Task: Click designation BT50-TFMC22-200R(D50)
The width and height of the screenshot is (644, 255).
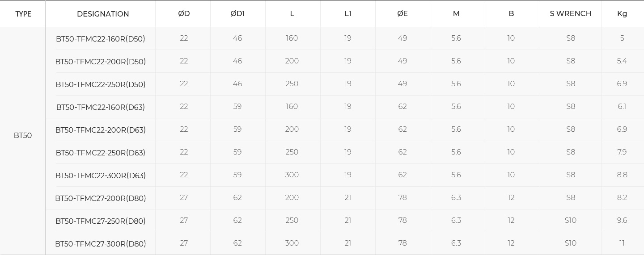Action: pyautogui.click(x=101, y=62)
